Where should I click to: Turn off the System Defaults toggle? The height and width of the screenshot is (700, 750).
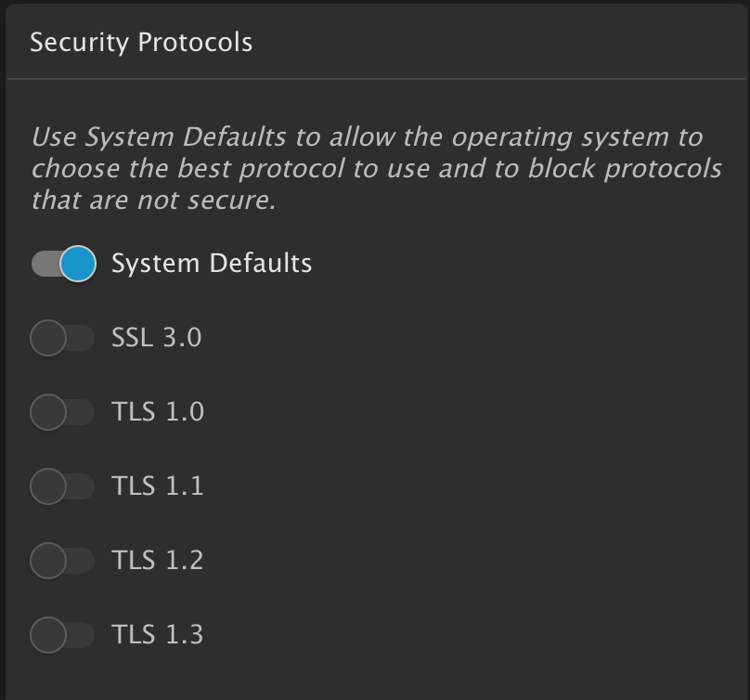tap(63, 264)
